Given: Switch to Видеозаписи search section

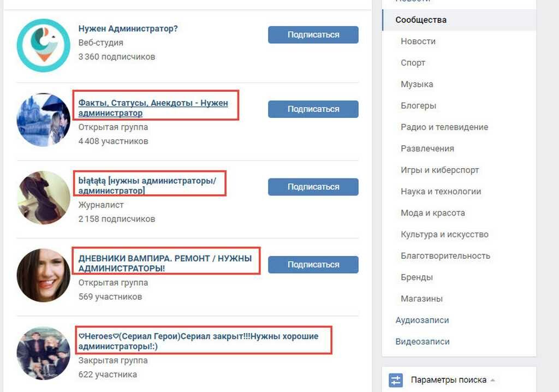Looking at the screenshot, I should tap(423, 342).
